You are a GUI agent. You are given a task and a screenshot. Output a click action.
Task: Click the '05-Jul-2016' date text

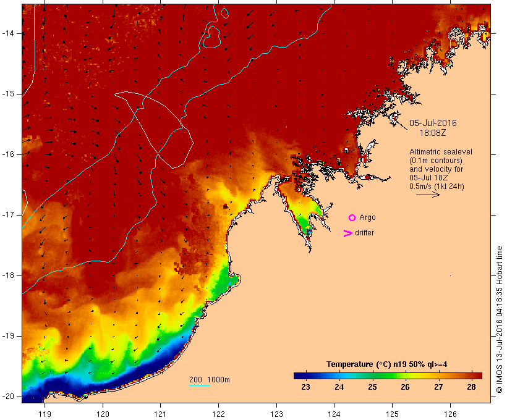click(433, 123)
